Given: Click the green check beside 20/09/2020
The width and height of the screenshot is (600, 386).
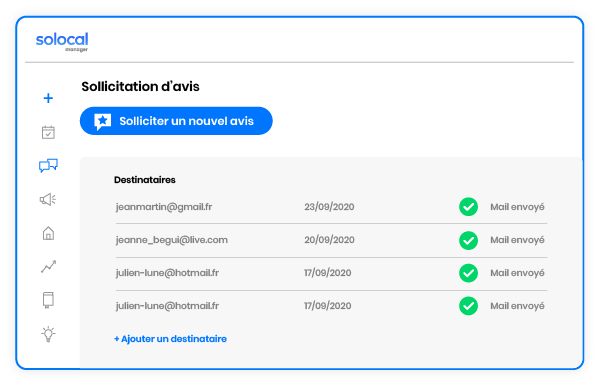Looking at the screenshot, I should point(468,240).
